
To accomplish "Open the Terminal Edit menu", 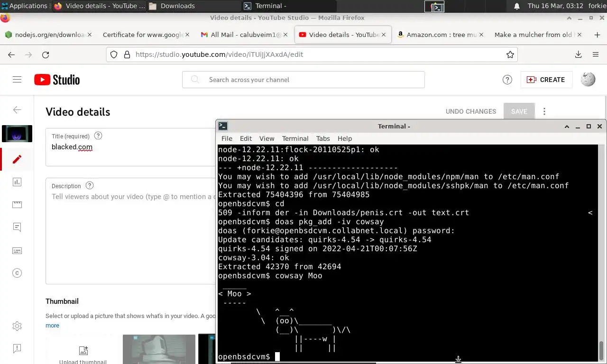I will click(x=246, y=138).
